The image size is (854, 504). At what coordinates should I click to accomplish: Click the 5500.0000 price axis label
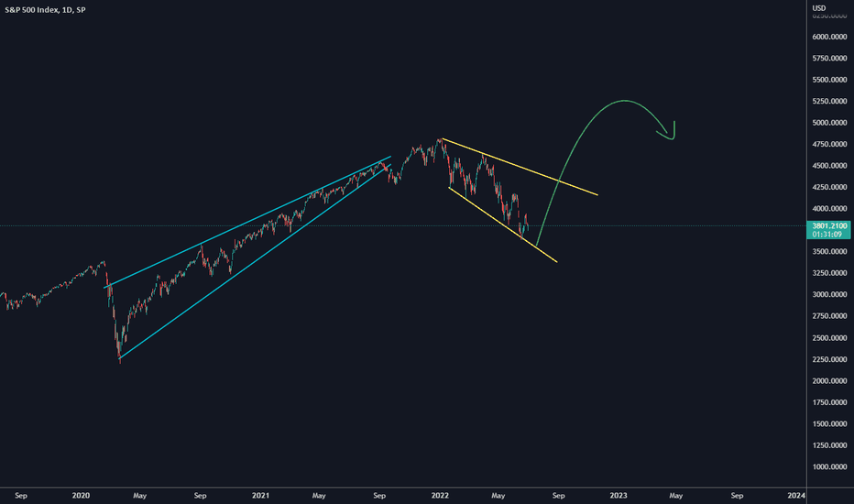point(829,80)
